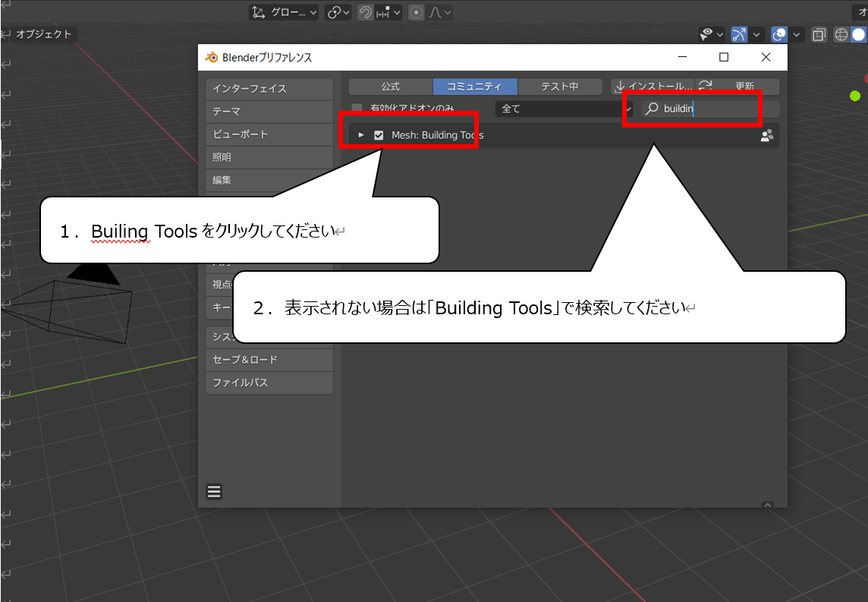The height and width of the screenshot is (602, 868).
Task: Open the pivot point dropdown
Action: [338, 12]
